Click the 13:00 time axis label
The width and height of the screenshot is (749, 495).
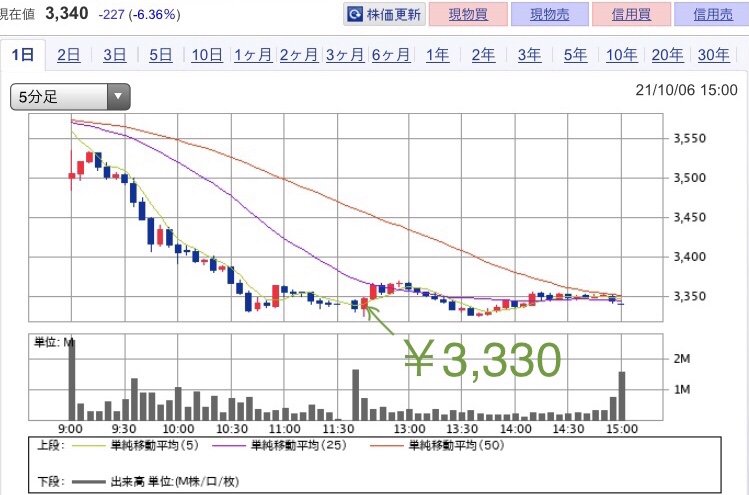click(409, 429)
